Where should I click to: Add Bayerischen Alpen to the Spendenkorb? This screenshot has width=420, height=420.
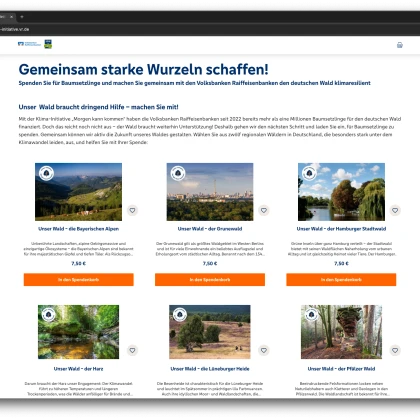pos(79,280)
